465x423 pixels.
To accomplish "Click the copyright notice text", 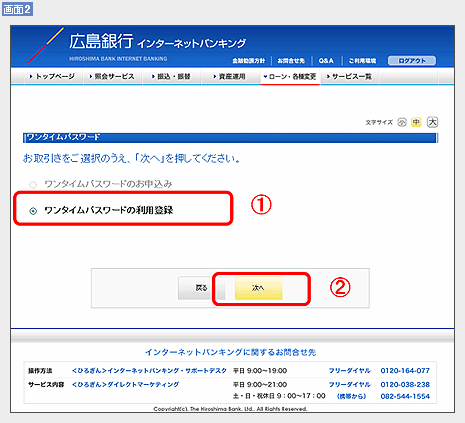I will pos(230,409).
